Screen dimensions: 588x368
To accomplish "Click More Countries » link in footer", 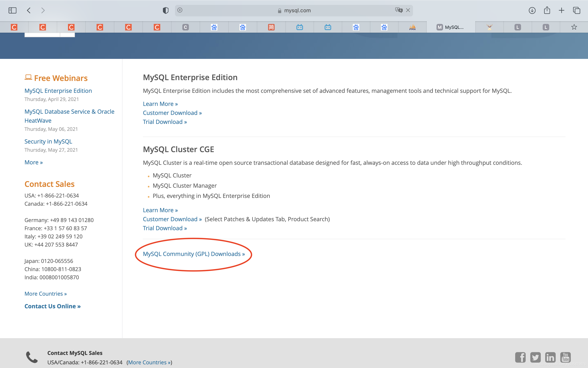I will coord(149,362).
